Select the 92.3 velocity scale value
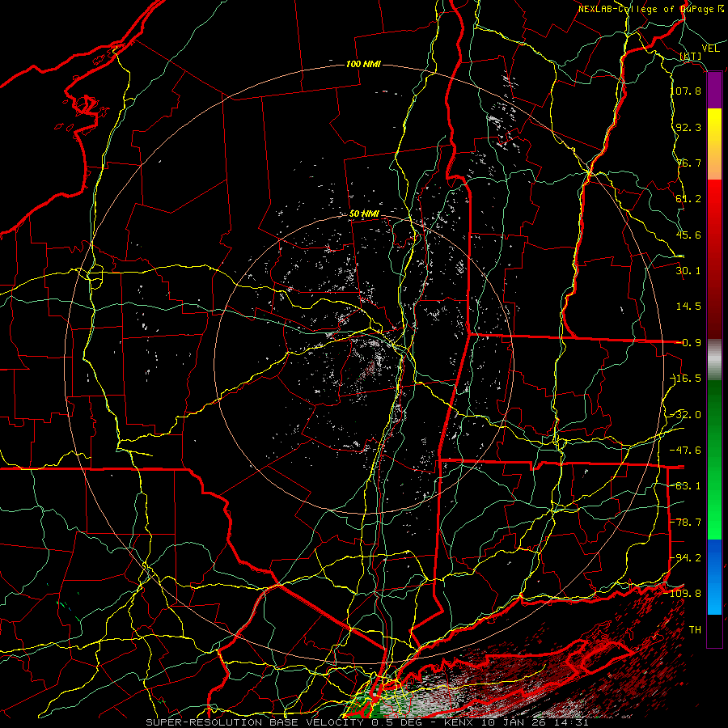Screen dimensions: 728x728 pyautogui.click(x=688, y=127)
